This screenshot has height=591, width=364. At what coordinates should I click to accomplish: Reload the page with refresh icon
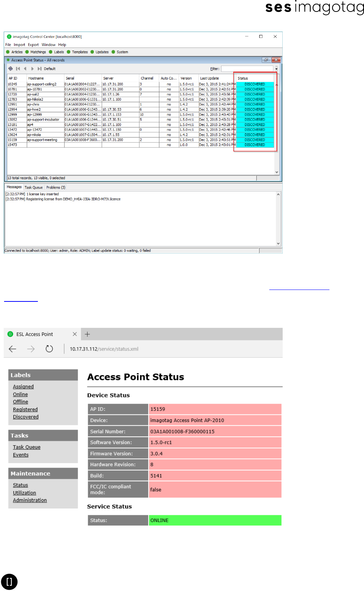49,349
